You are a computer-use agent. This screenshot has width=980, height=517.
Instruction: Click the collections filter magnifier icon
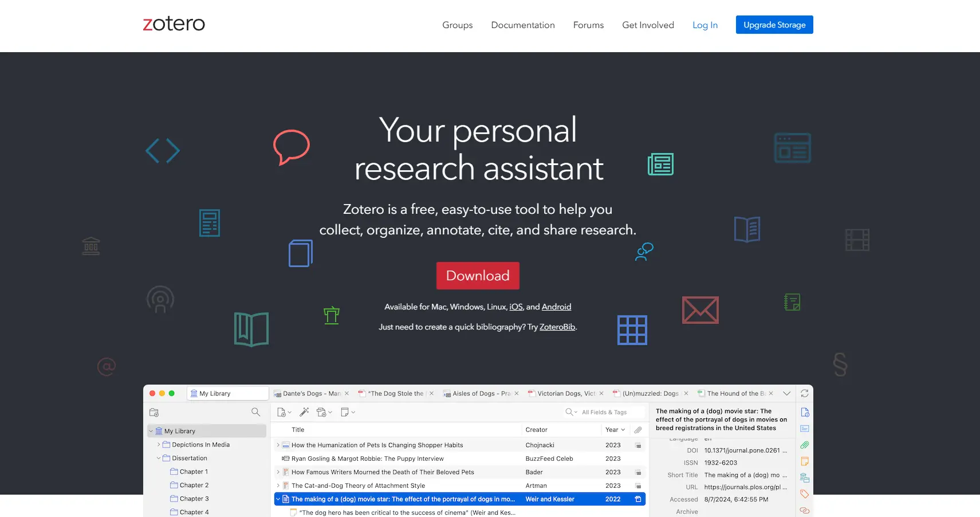pos(255,412)
